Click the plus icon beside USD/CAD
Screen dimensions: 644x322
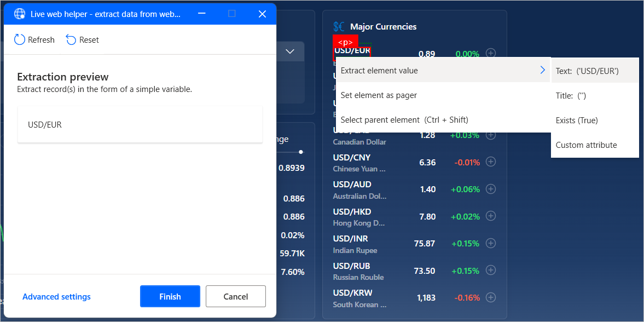pyautogui.click(x=490, y=135)
